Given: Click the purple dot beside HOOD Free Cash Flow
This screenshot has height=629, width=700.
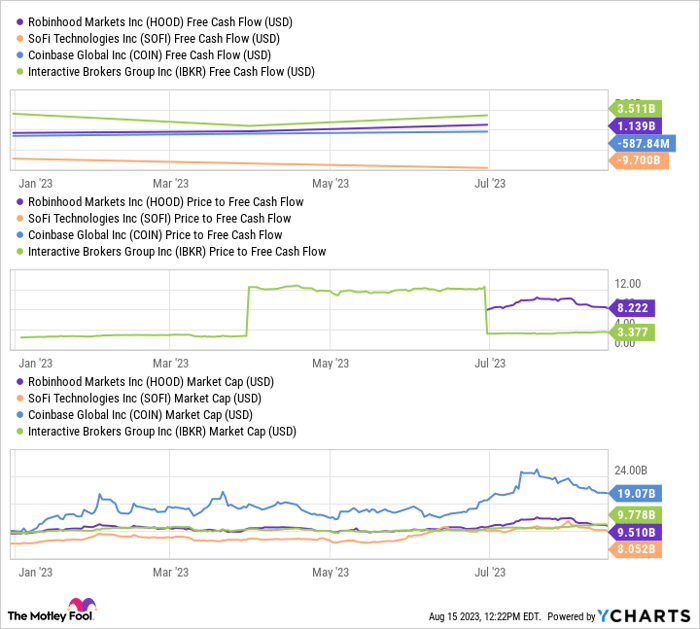Looking at the screenshot, I should (x=20, y=22).
